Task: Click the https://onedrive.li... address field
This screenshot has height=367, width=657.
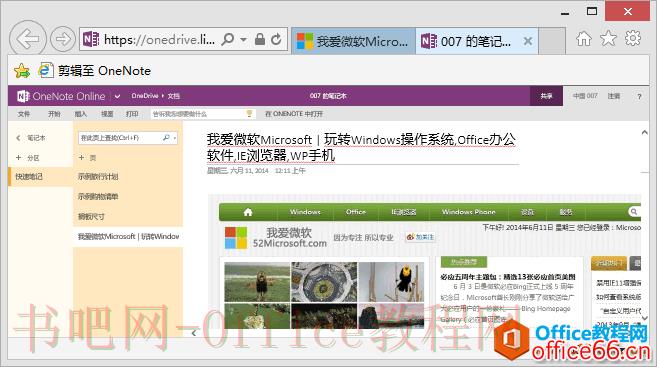Action: click(x=159, y=39)
